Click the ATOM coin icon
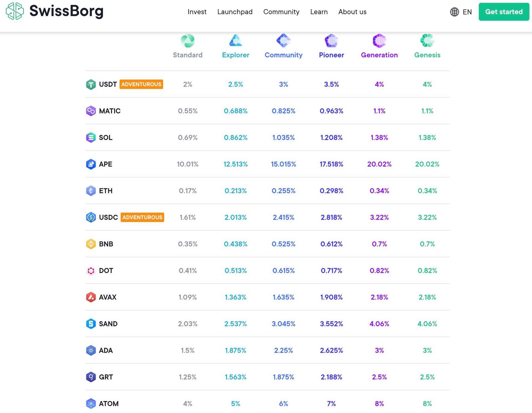 tap(91, 404)
